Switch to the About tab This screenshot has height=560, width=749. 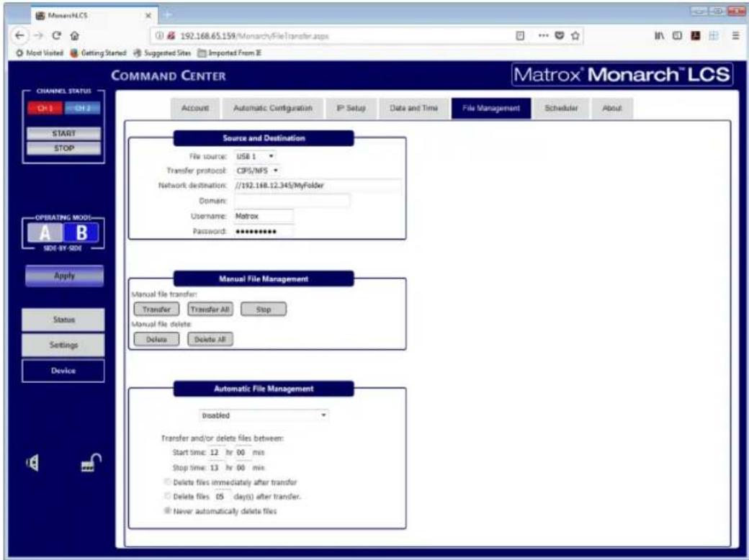coord(612,109)
